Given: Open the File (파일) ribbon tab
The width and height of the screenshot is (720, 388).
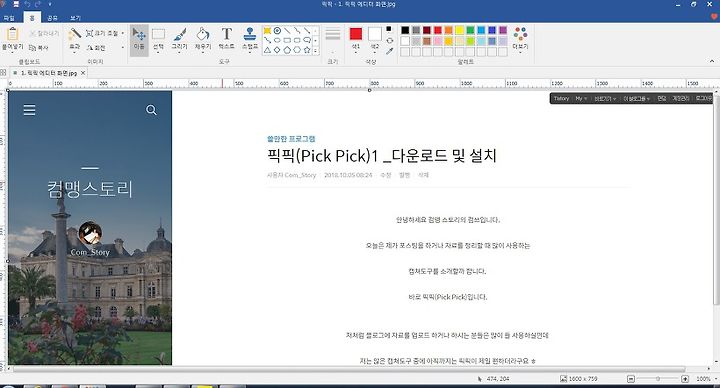Looking at the screenshot, I should tap(9, 18).
